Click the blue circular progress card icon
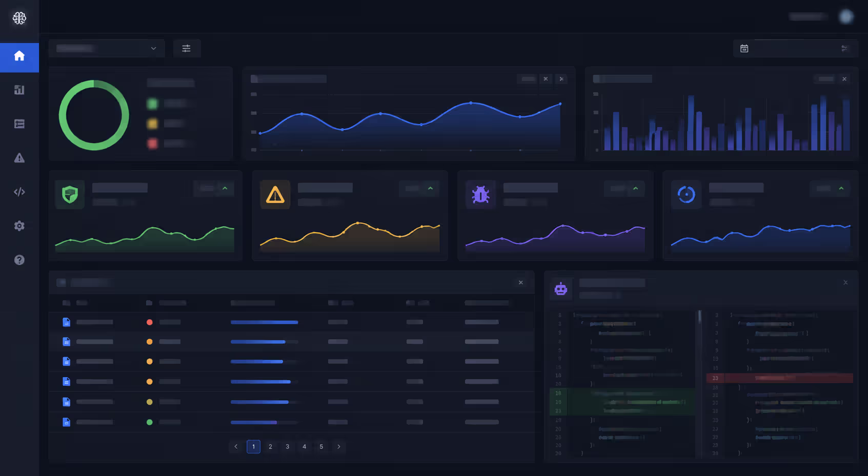The height and width of the screenshot is (476, 868). click(x=686, y=194)
